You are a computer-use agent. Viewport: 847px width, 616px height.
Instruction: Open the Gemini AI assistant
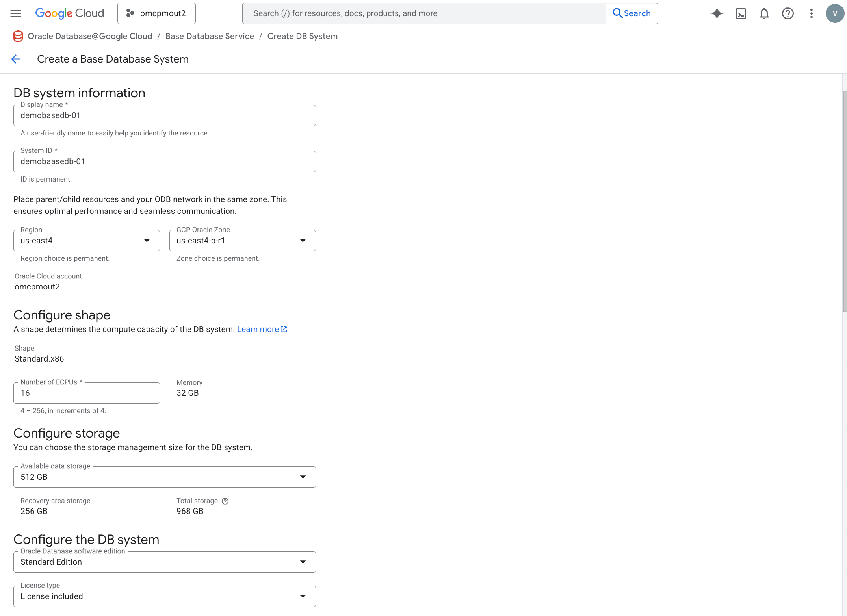717,13
